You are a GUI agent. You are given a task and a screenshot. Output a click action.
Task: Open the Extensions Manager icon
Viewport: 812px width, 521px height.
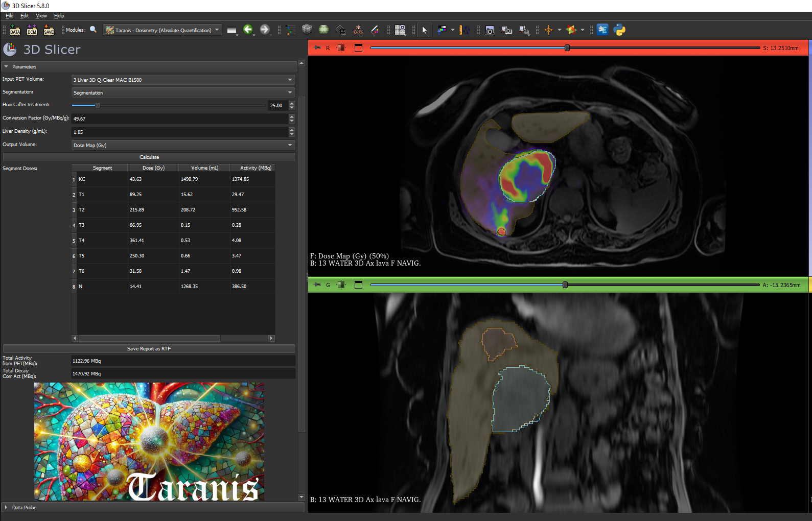tap(602, 30)
